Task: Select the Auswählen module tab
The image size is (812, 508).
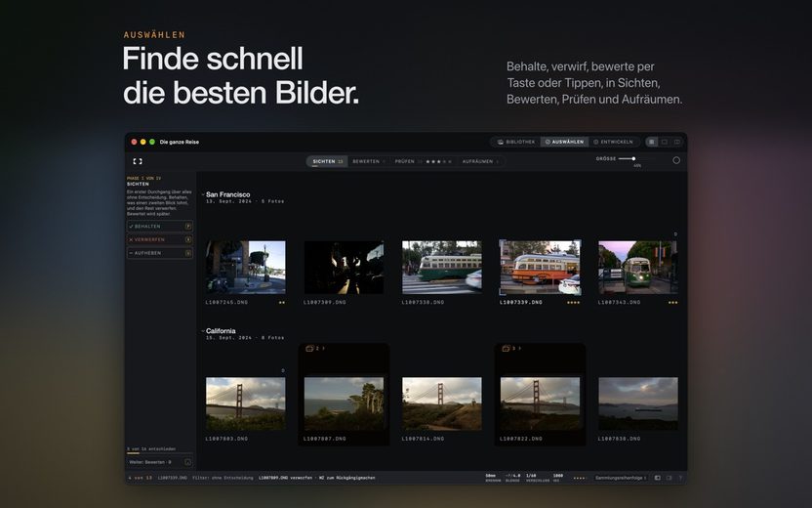Action: pos(564,142)
